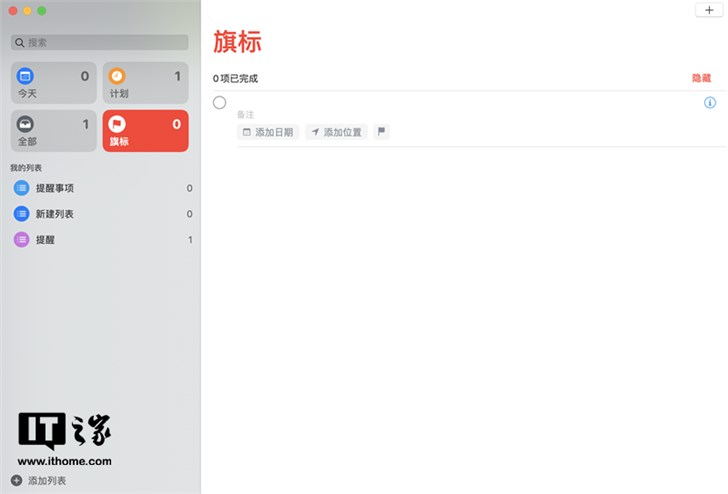Open the info details of the new reminder
The width and height of the screenshot is (728, 494).
(x=710, y=103)
